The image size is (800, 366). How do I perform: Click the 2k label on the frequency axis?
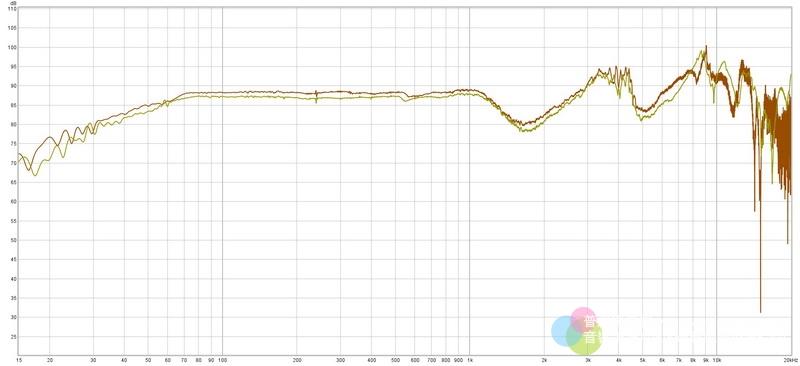[544, 360]
